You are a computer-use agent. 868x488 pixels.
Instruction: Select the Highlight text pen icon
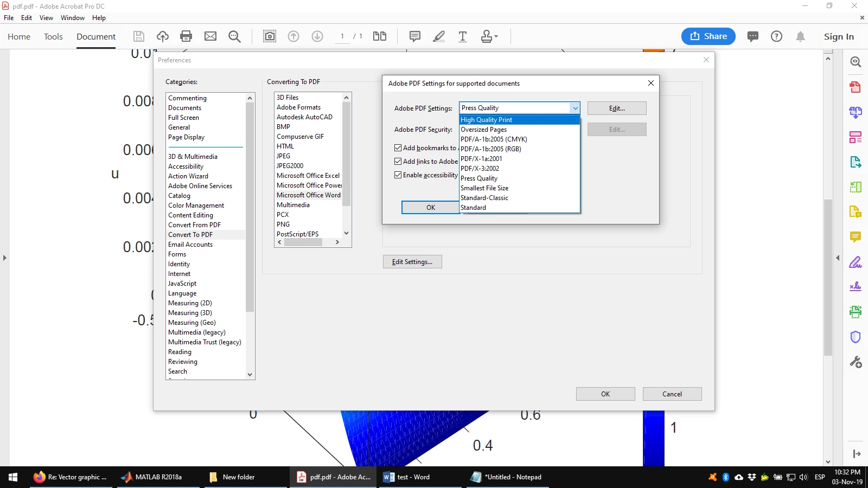coord(439,36)
